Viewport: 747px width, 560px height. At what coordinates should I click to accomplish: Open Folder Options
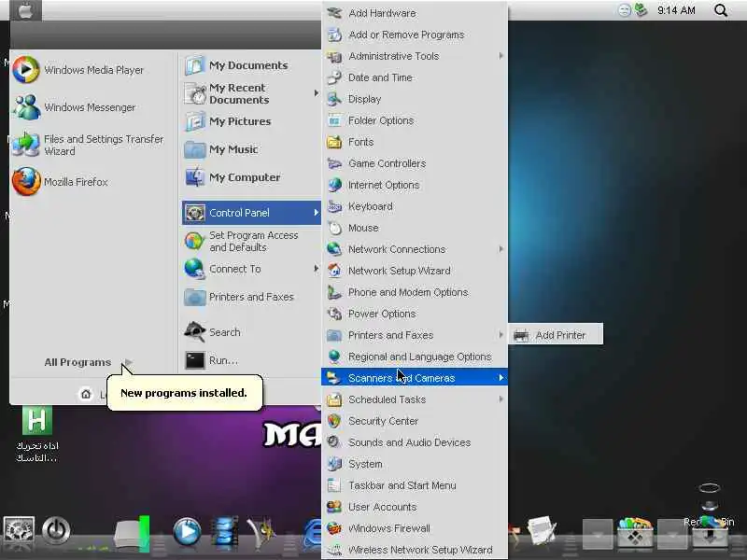[415, 120]
